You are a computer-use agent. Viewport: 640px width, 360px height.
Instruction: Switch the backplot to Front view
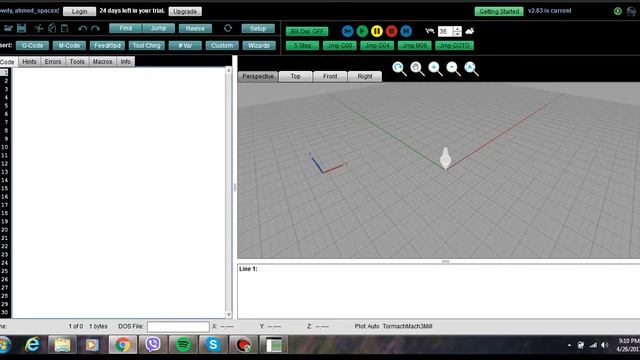coord(330,76)
